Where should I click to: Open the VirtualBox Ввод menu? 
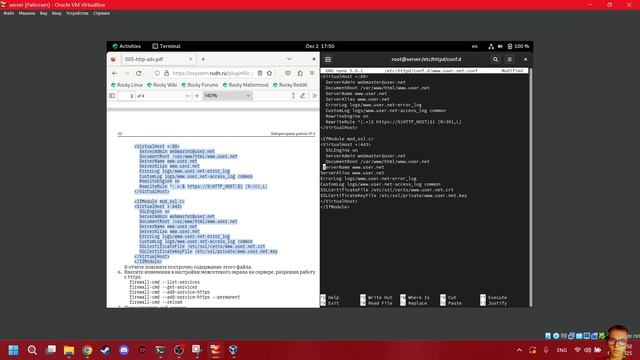[57, 13]
